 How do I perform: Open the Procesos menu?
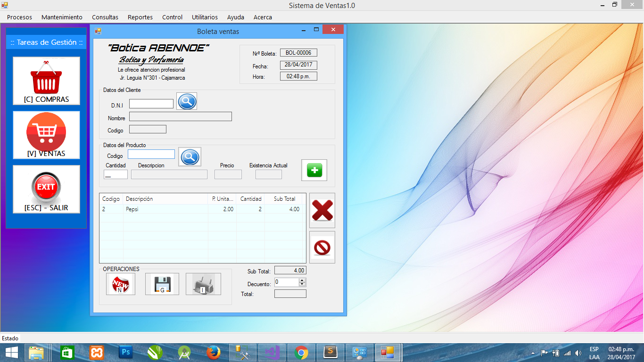(19, 17)
